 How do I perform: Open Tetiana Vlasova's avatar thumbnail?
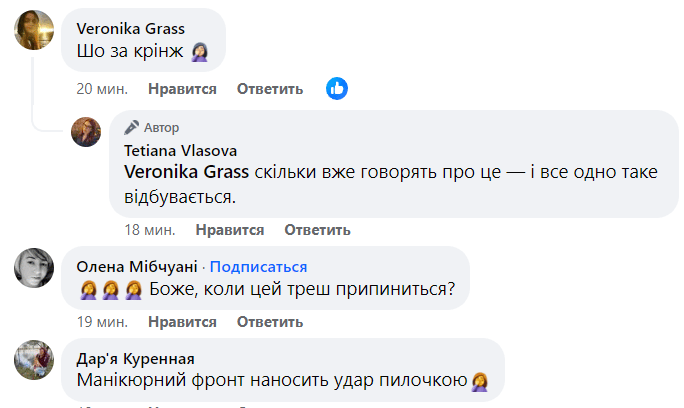[x=87, y=131]
